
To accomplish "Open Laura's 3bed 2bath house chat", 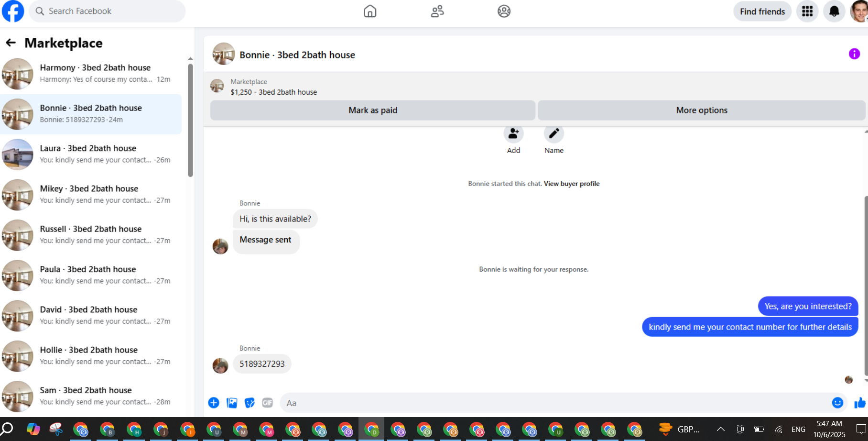I will point(91,154).
